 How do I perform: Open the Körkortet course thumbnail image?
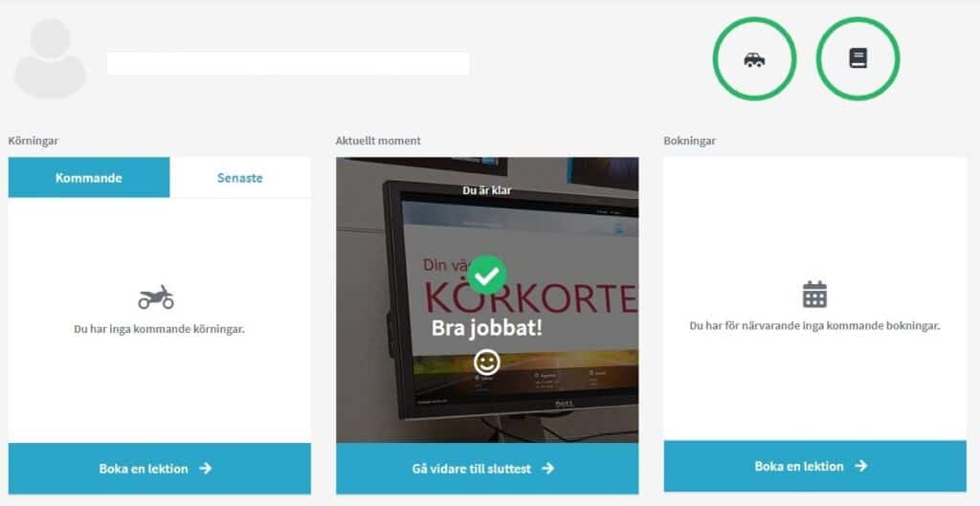point(487,299)
